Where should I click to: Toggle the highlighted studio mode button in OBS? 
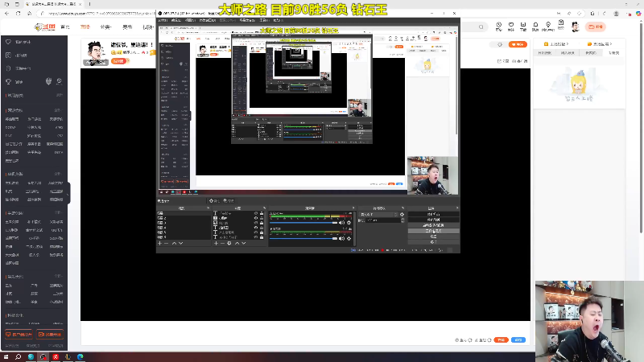pyautogui.click(x=433, y=231)
